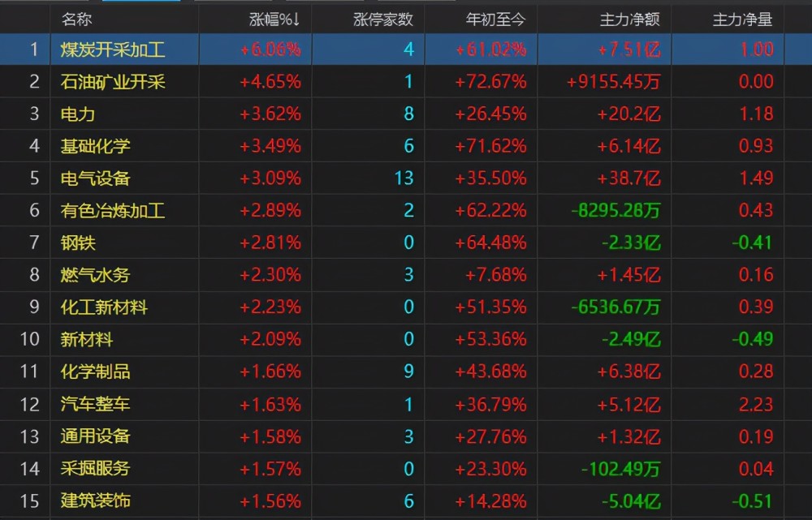Click the 主力净量 column header

point(742,19)
